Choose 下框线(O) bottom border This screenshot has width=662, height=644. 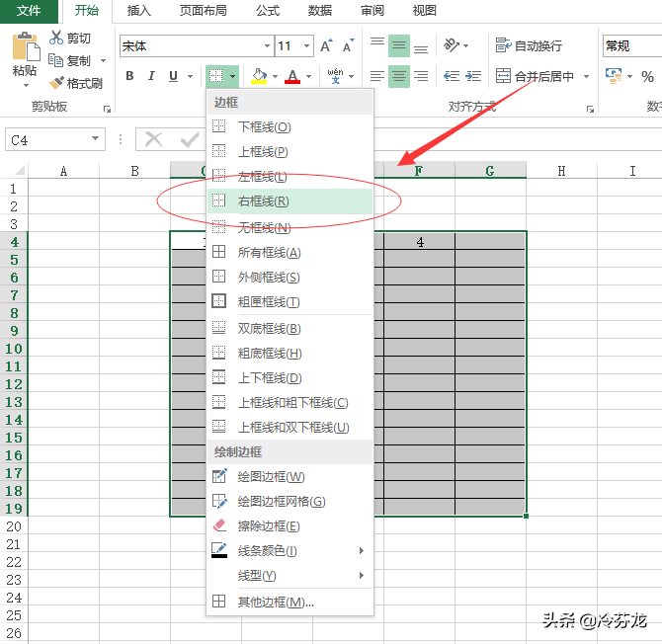(x=290, y=127)
